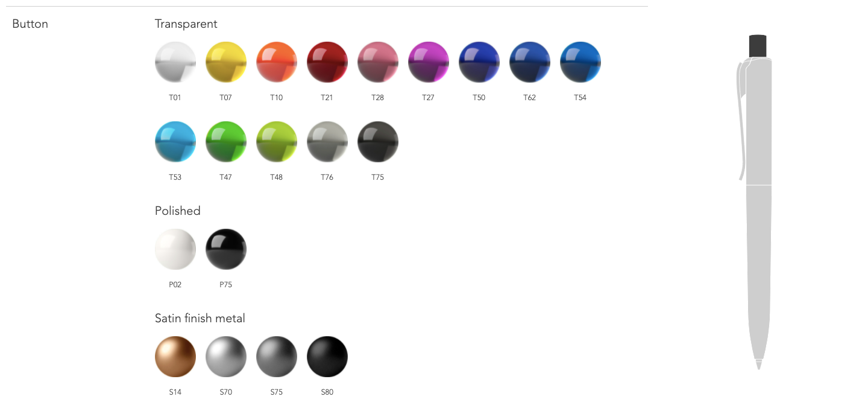Click the pen preview illustration
The height and width of the screenshot is (414, 868).
click(756, 202)
